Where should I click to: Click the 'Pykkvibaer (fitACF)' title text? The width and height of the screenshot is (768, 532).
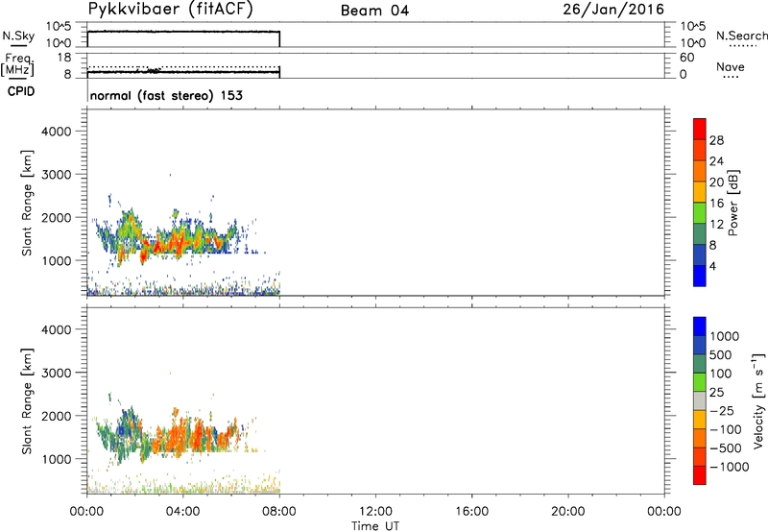(170, 10)
